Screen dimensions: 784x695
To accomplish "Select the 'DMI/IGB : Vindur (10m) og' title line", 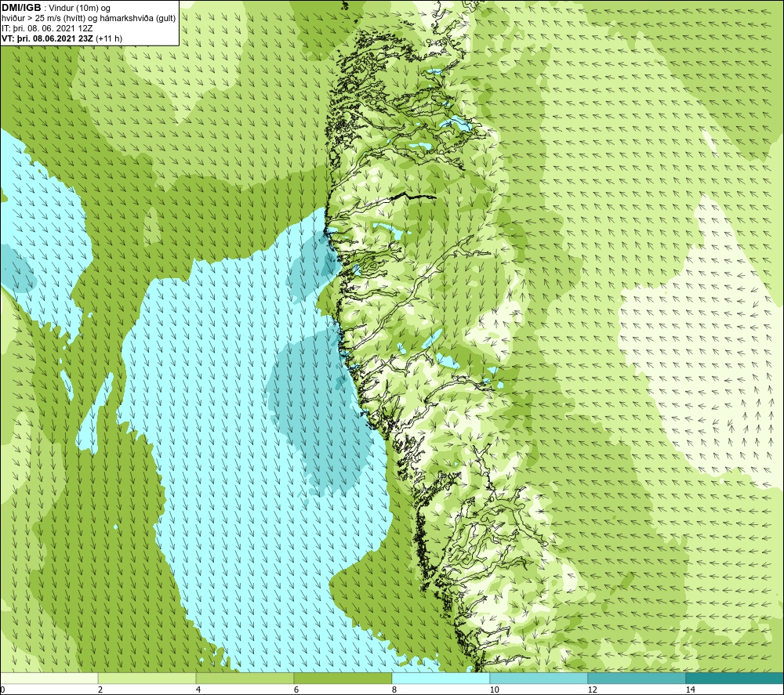I will [x=56, y=8].
